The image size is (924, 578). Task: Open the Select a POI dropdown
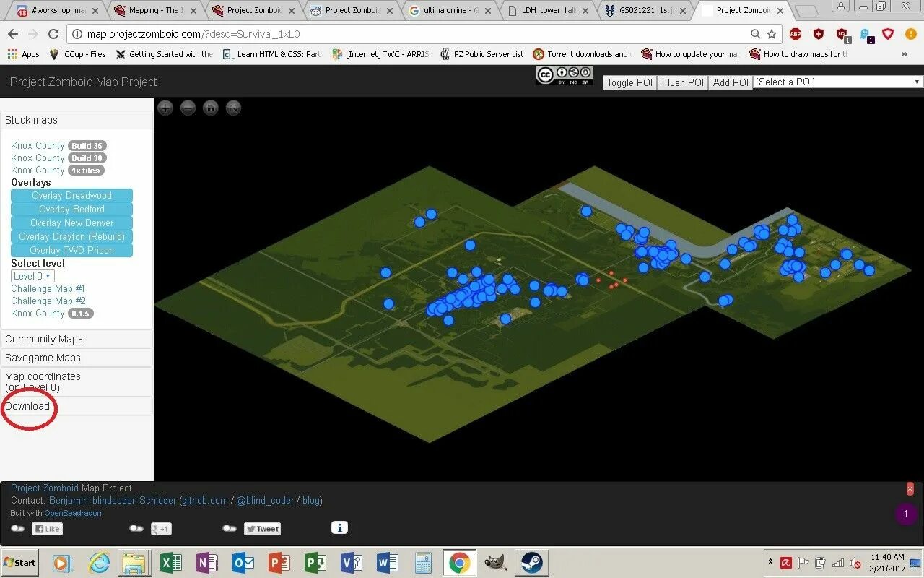point(838,82)
